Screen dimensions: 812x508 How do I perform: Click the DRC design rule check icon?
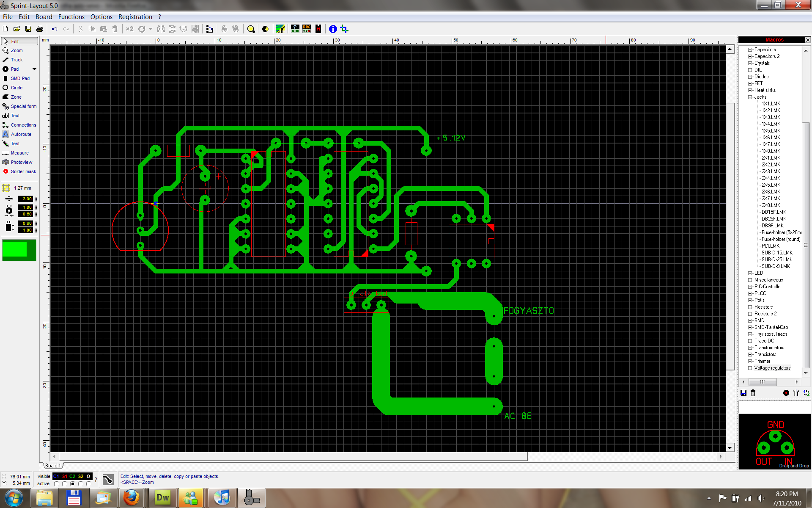pyautogui.click(x=307, y=29)
